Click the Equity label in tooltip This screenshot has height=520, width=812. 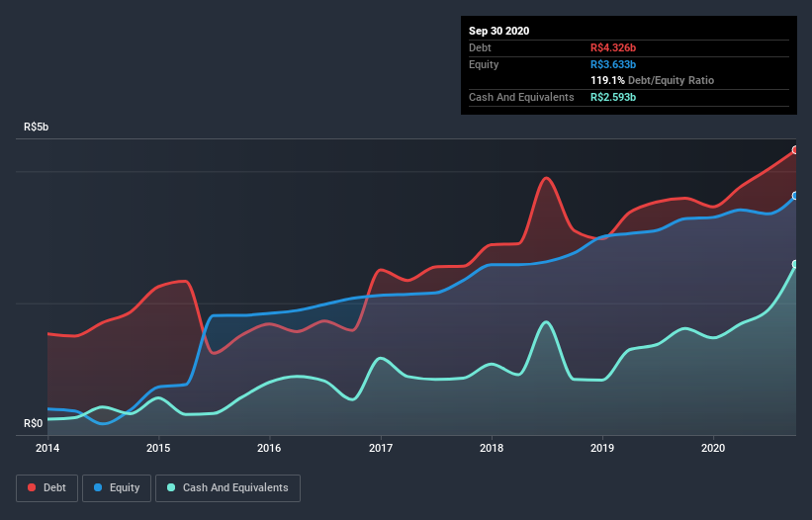tap(484, 64)
